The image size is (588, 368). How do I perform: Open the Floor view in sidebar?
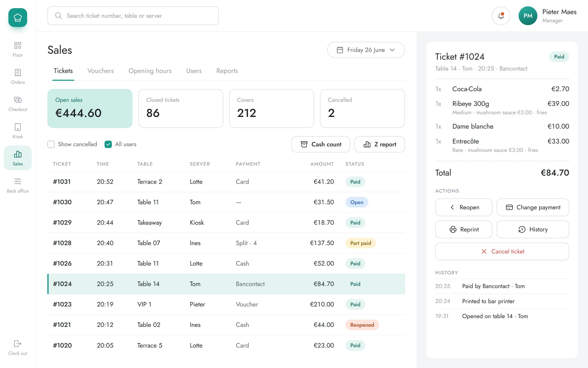click(18, 49)
